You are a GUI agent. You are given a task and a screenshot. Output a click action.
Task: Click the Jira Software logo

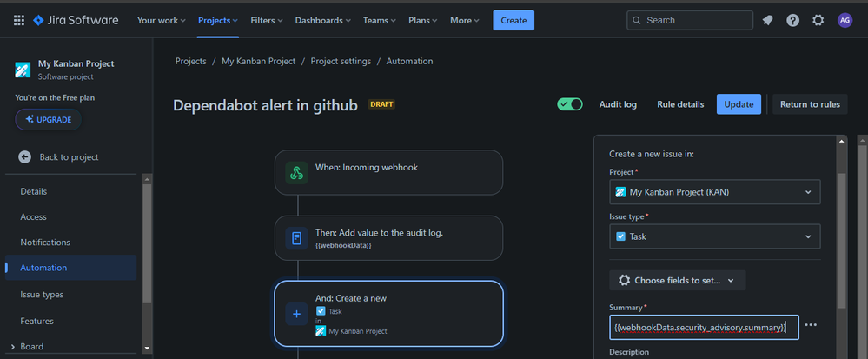pyautogui.click(x=76, y=21)
